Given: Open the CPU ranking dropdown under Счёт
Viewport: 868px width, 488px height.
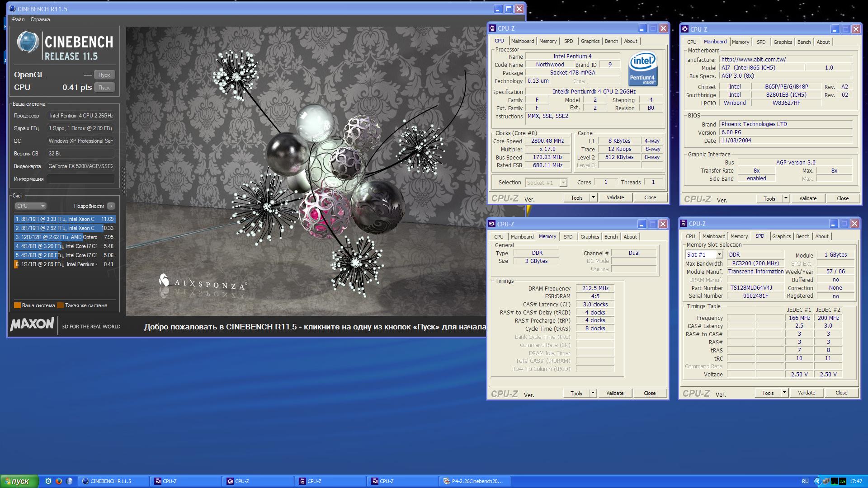Looking at the screenshot, I should pos(30,206).
